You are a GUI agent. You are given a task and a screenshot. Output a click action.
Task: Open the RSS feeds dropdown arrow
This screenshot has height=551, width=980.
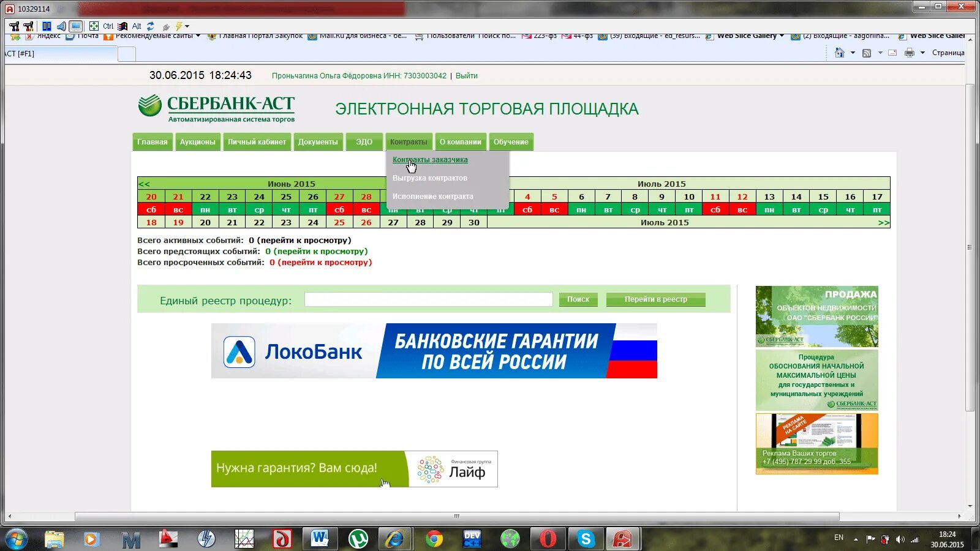click(880, 53)
